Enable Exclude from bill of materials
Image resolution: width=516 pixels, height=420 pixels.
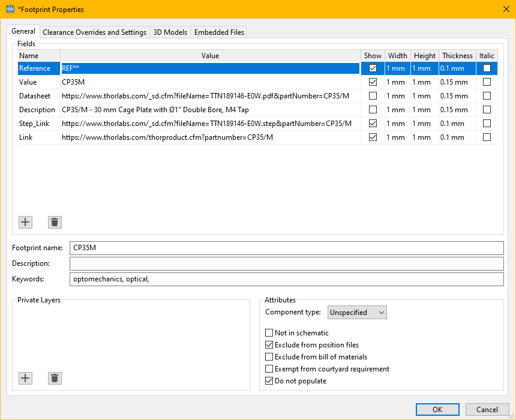click(269, 357)
